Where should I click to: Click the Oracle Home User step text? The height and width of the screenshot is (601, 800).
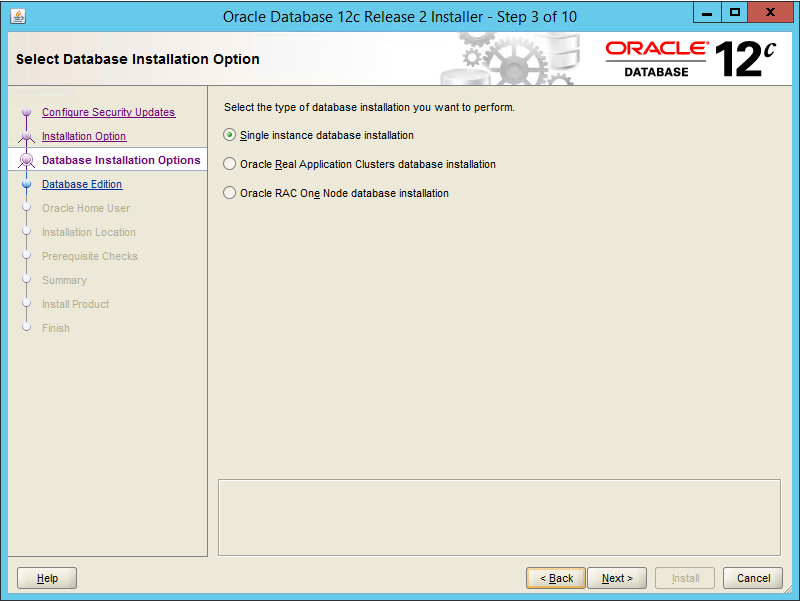[86, 208]
